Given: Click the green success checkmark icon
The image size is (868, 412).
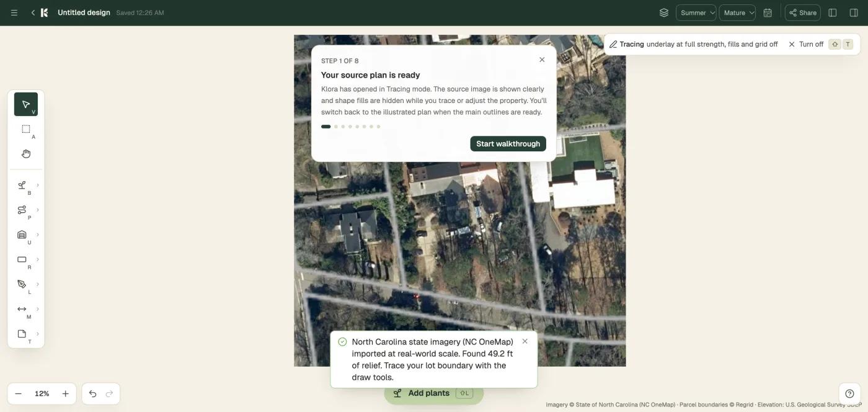Looking at the screenshot, I should [342, 342].
